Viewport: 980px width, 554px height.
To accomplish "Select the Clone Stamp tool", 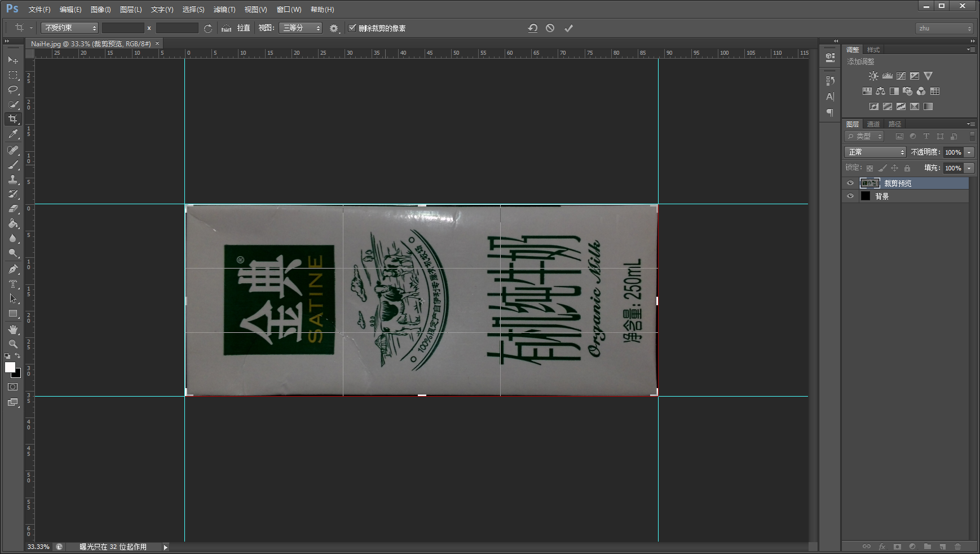I will point(13,179).
